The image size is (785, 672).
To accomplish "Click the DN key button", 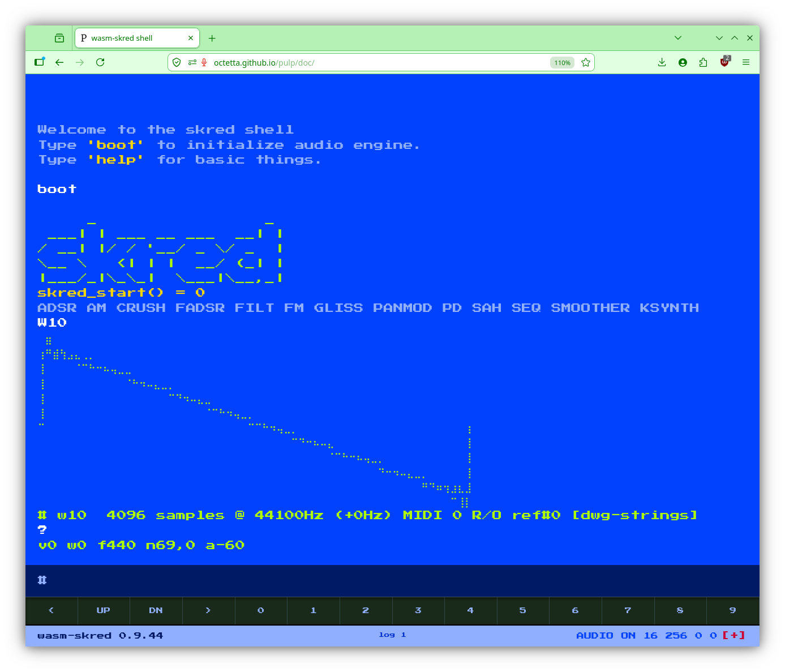I will pos(156,610).
